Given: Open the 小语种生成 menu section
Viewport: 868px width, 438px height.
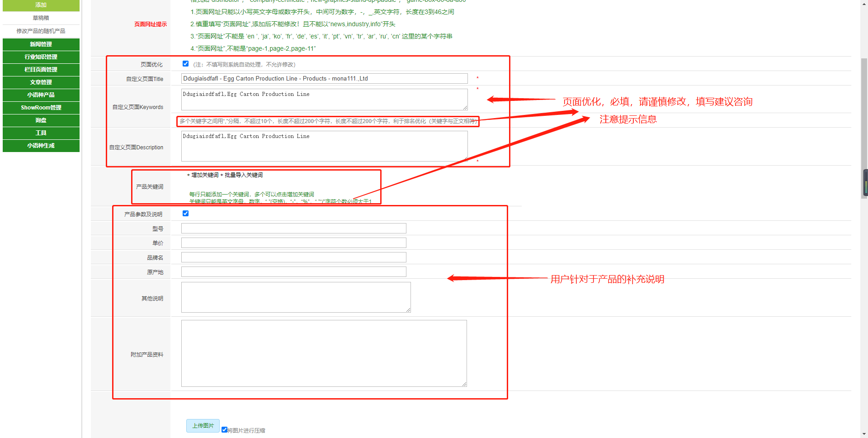Looking at the screenshot, I should point(41,146).
